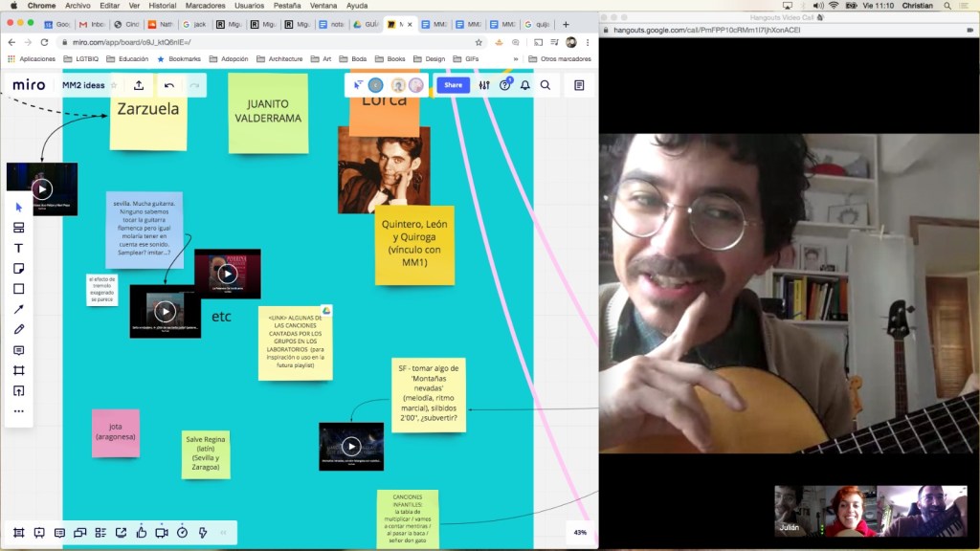Star the MM2 ideas board
Image resolution: width=980 pixels, height=551 pixels.
[x=114, y=85]
